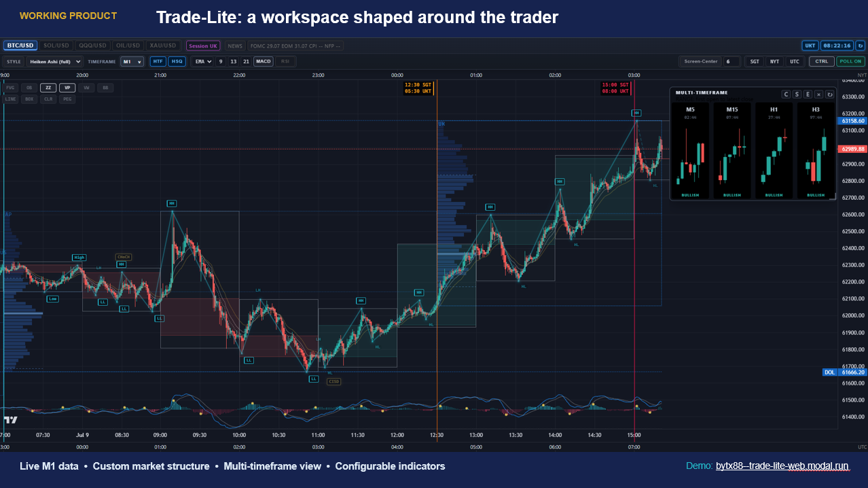Select the SGT timezone button
The image size is (868, 488).
[x=755, y=61]
